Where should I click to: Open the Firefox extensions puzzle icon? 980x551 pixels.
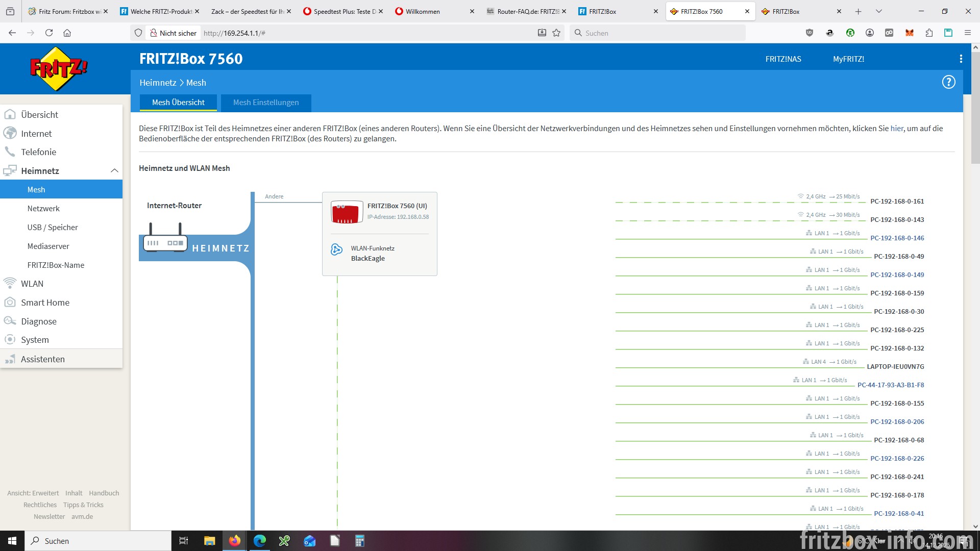(x=929, y=33)
